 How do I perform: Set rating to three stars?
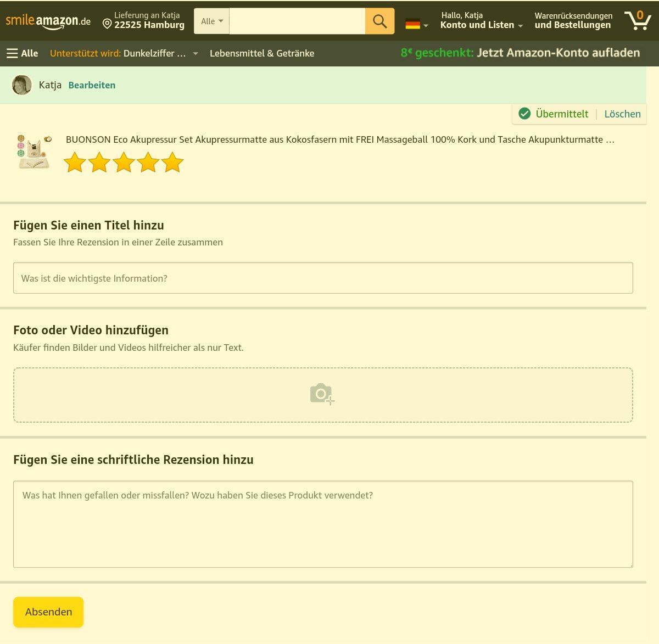pyautogui.click(x=124, y=163)
